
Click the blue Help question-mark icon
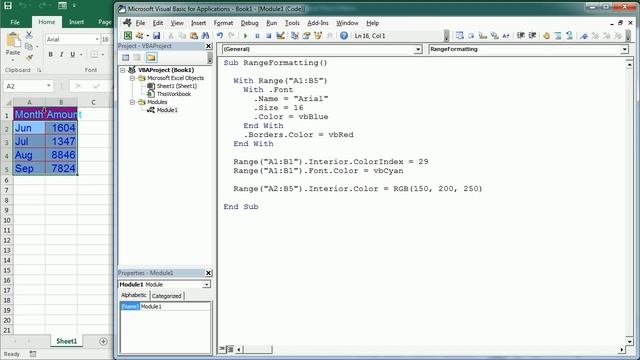[x=344, y=36]
